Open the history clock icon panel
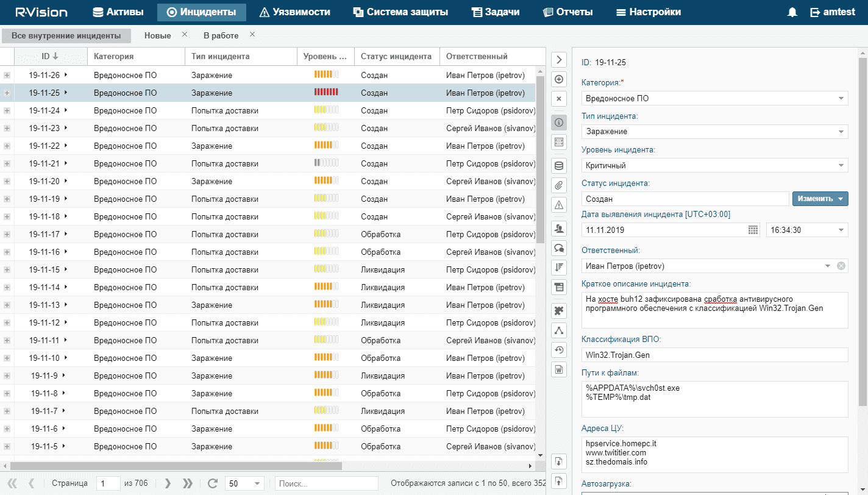 559,349
